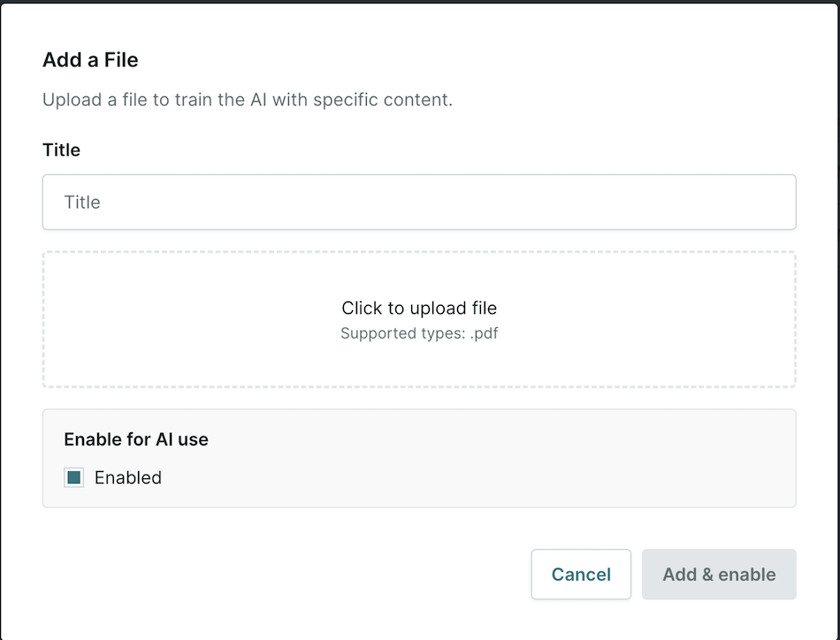This screenshot has height=640, width=840.
Task: Cancel the Add a File dialog
Action: pyautogui.click(x=581, y=574)
